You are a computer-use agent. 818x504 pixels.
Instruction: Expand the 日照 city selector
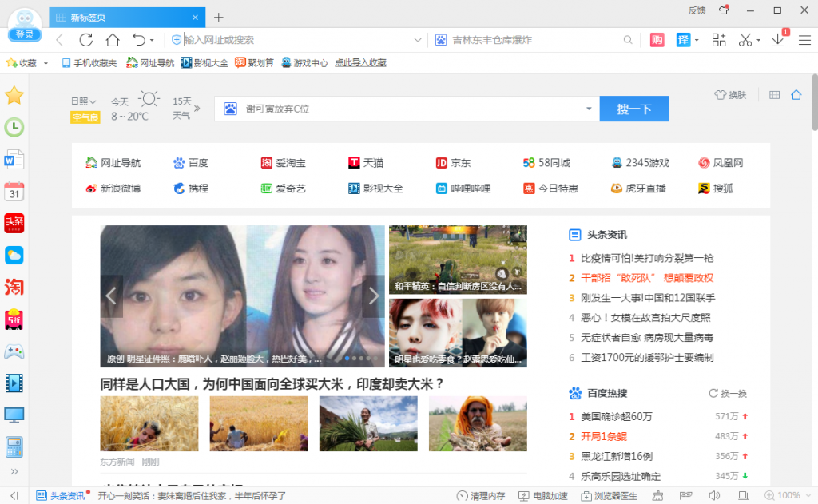[83, 101]
